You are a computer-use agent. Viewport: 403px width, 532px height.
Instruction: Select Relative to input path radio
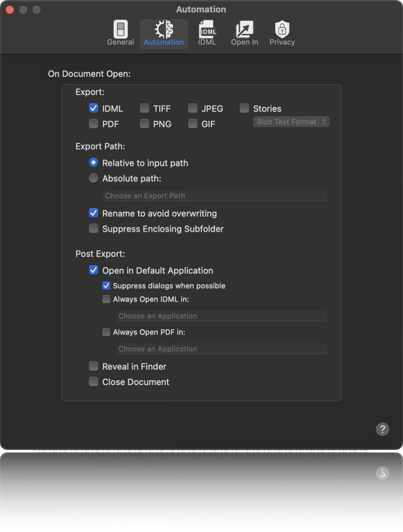coord(93,163)
